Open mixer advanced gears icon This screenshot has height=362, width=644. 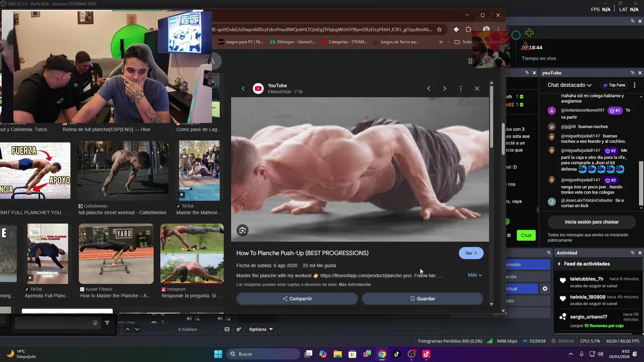click(x=239, y=329)
